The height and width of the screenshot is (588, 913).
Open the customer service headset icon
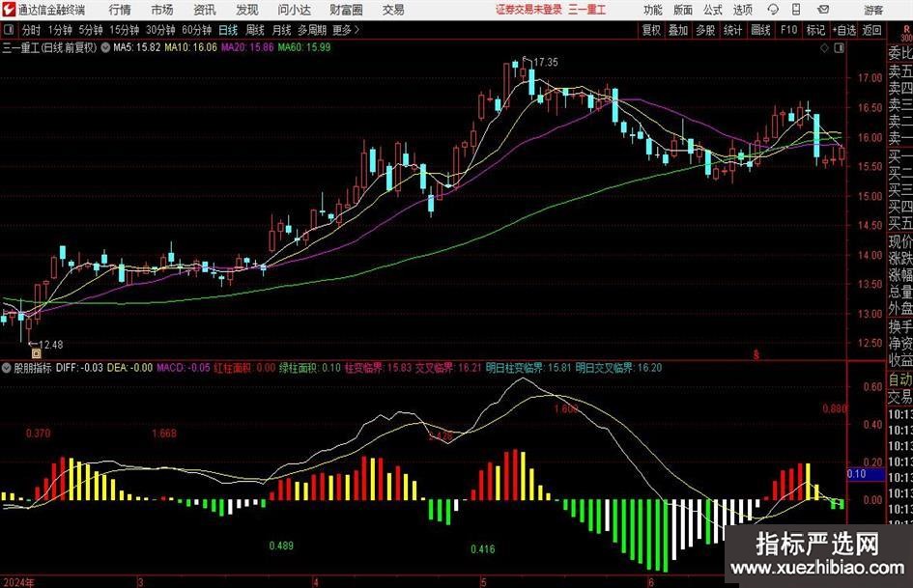click(x=773, y=10)
